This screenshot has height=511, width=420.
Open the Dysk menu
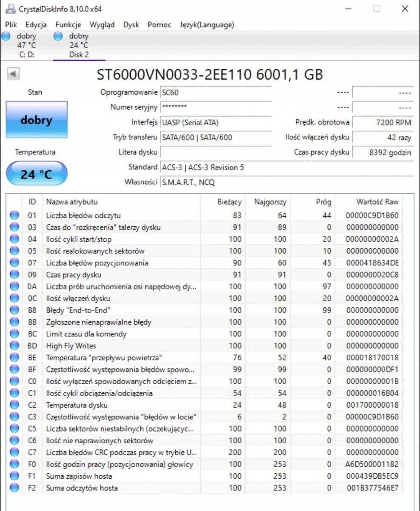point(131,25)
